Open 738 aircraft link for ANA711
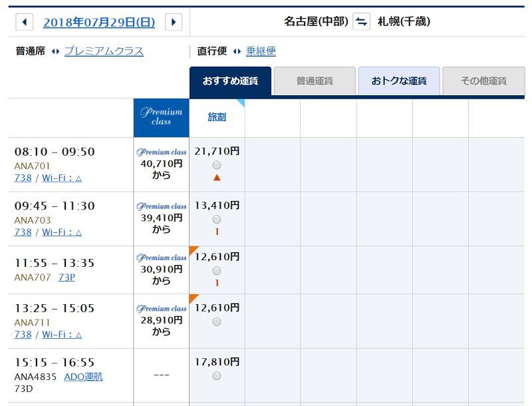 pos(23,334)
